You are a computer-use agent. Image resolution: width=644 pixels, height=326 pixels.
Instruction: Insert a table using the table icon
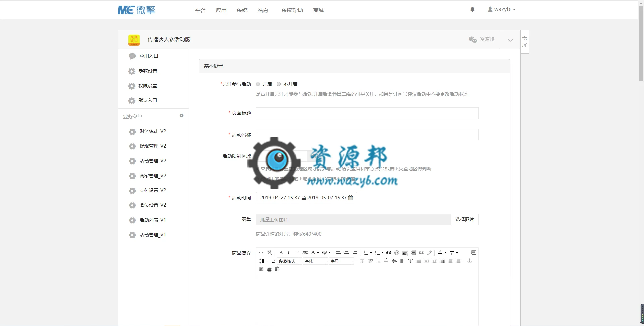(x=362, y=261)
